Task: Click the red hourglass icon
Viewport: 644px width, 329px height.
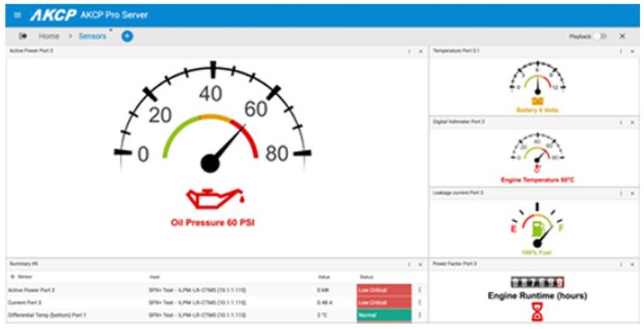Action: click(537, 312)
